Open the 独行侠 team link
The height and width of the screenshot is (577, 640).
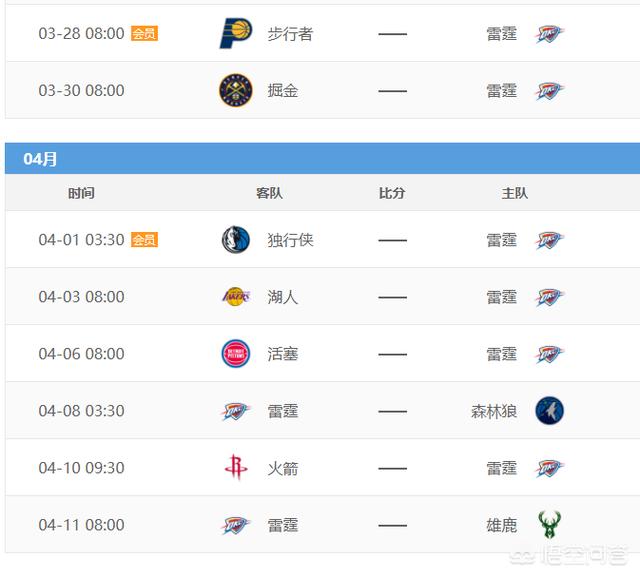(x=290, y=240)
